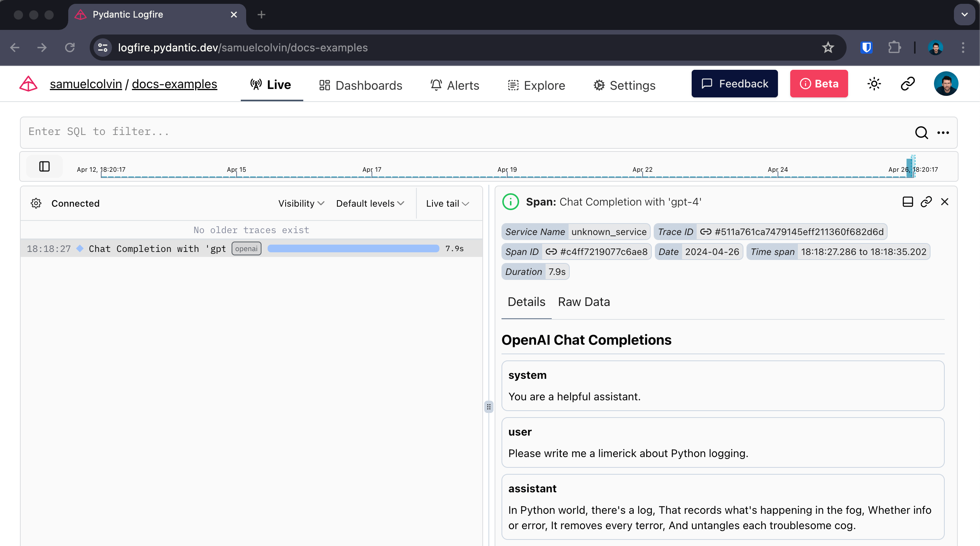Toggle split view in the span panel
Screen dimensions: 980x546
coord(908,201)
